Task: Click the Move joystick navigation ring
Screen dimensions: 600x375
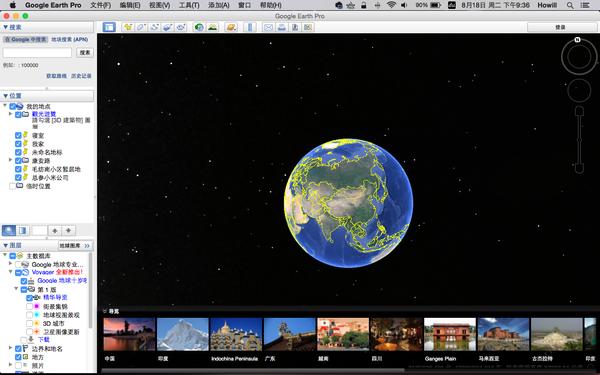Action: click(x=579, y=91)
